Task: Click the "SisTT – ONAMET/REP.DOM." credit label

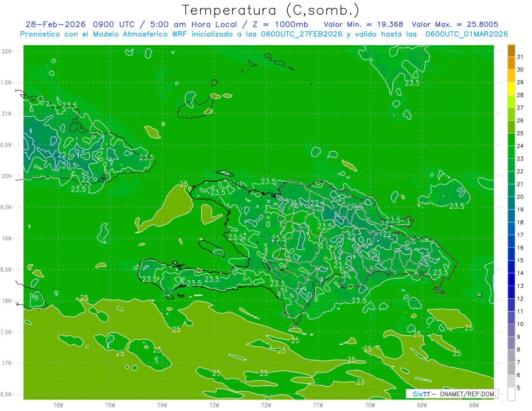Action: (452, 394)
